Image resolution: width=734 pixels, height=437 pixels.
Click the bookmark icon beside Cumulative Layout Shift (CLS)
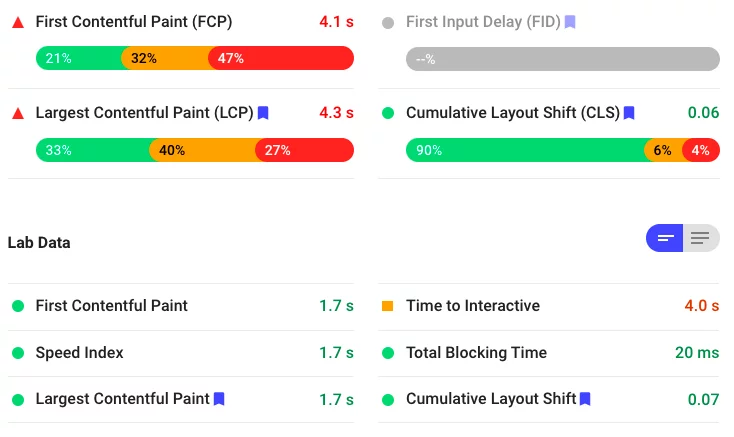[x=629, y=113]
